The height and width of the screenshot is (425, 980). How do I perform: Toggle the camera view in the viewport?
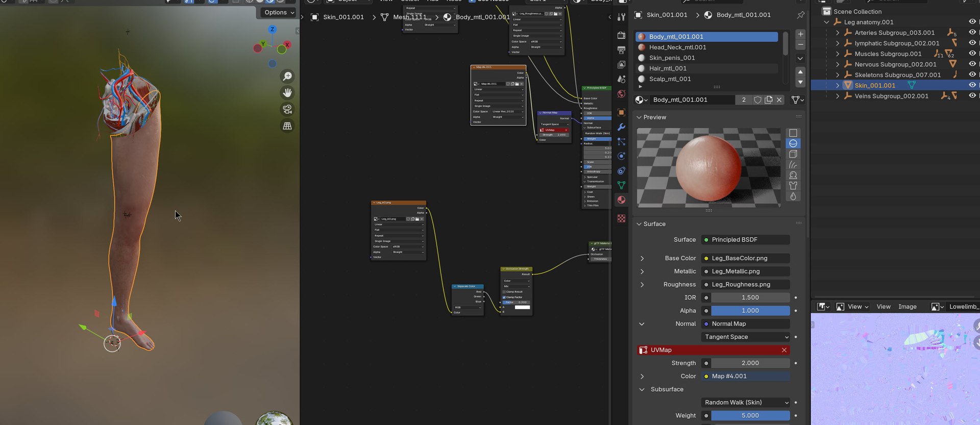point(287,109)
